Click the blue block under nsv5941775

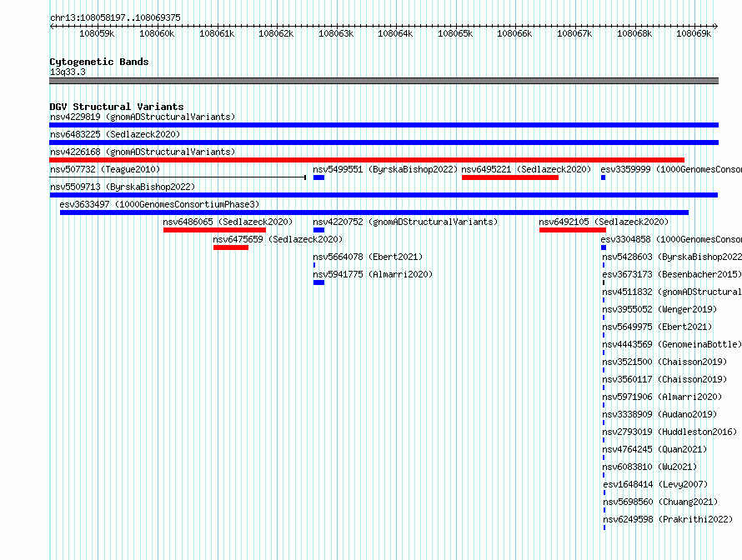(x=319, y=282)
